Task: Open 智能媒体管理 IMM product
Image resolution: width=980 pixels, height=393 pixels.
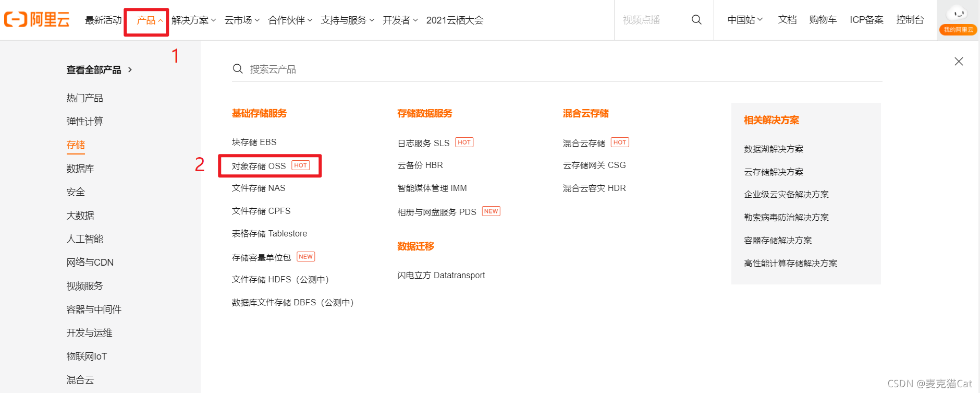Action: pyautogui.click(x=432, y=188)
